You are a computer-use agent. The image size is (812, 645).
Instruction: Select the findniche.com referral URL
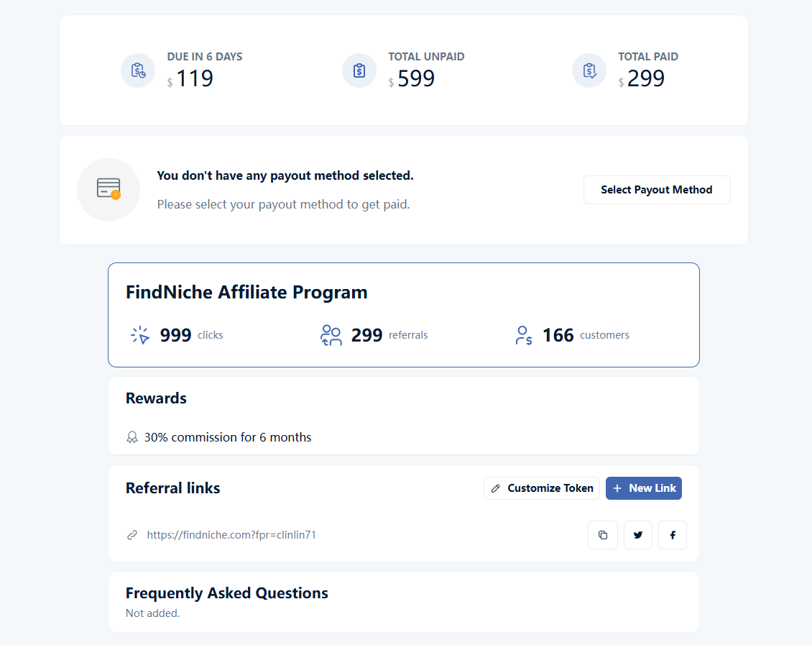pyautogui.click(x=231, y=535)
